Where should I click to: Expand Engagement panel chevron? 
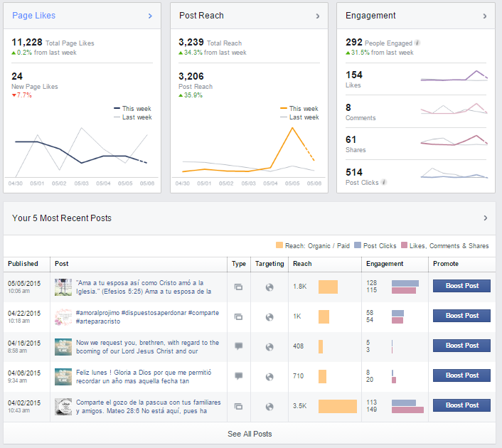tap(485, 16)
